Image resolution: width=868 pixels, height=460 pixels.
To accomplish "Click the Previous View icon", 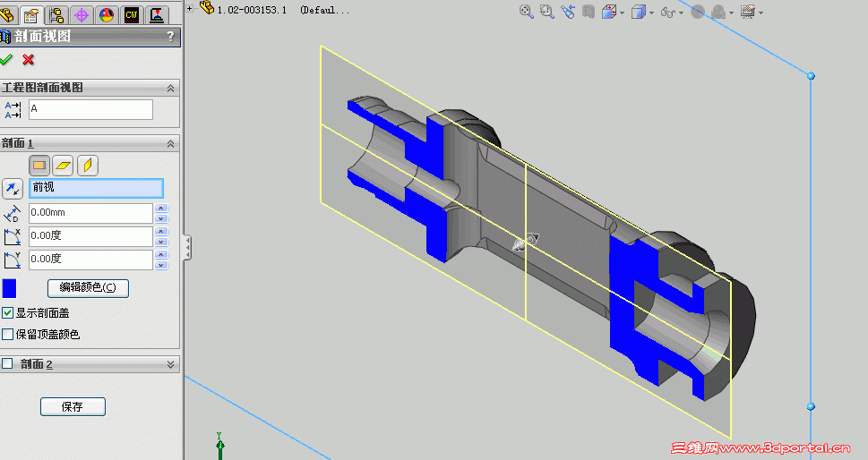I will (x=567, y=12).
